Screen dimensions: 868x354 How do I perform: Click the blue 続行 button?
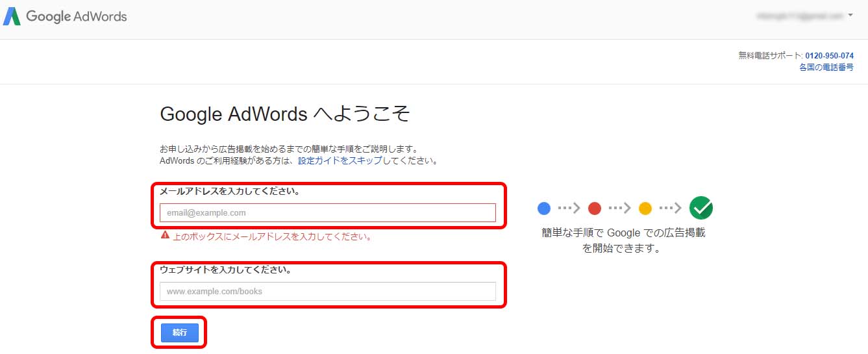[180, 333]
